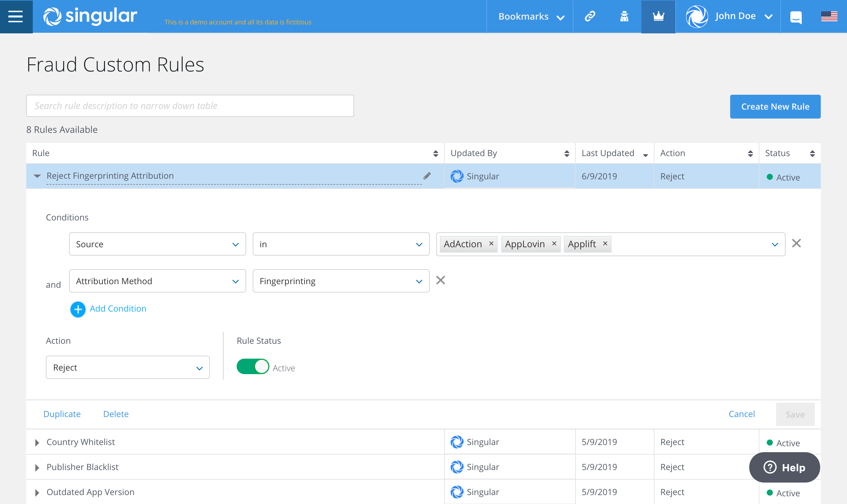Expand the Country Whitelist rule
The width and height of the screenshot is (847, 504).
pos(37,443)
